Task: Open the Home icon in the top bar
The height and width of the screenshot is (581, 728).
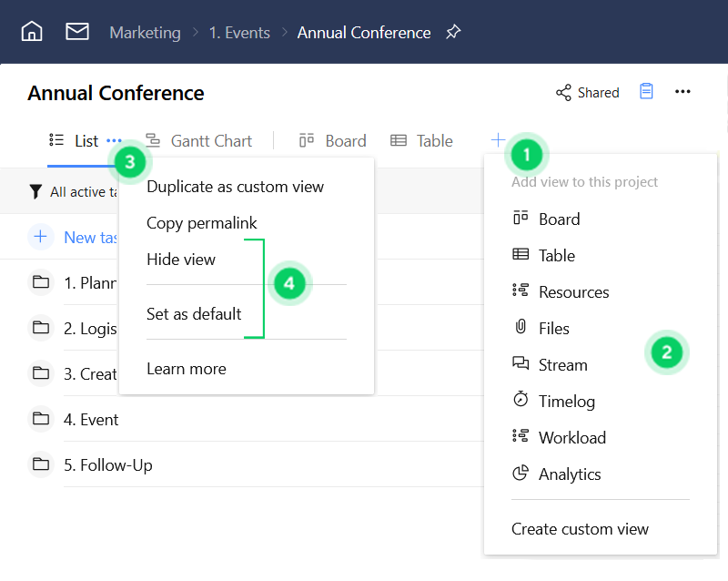Action: tap(33, 32)
